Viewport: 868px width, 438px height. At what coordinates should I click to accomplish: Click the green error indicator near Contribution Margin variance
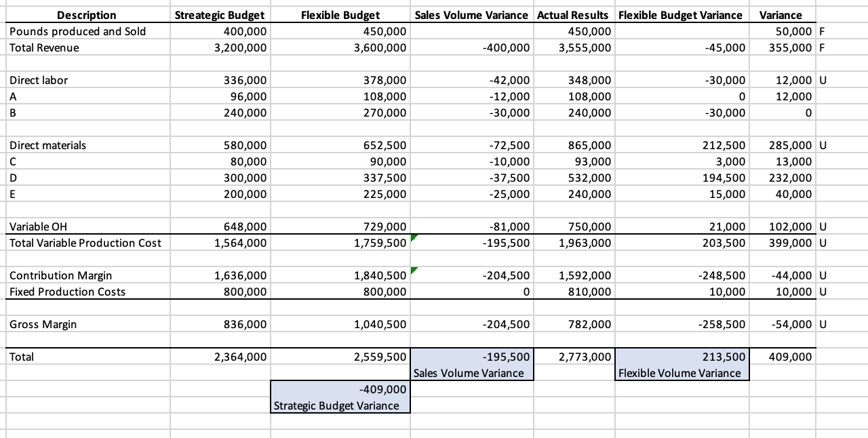(414, 271)
